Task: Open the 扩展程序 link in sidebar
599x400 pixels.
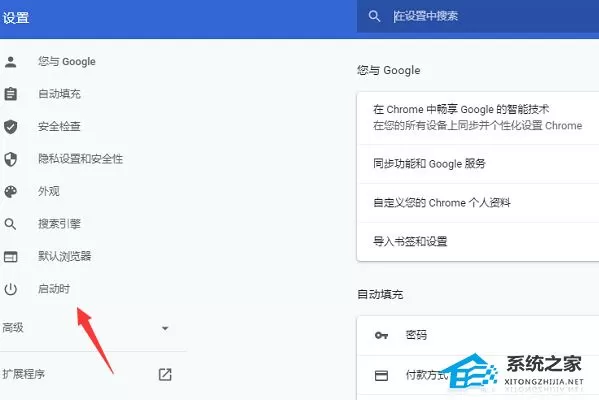Action: (24, 374)
